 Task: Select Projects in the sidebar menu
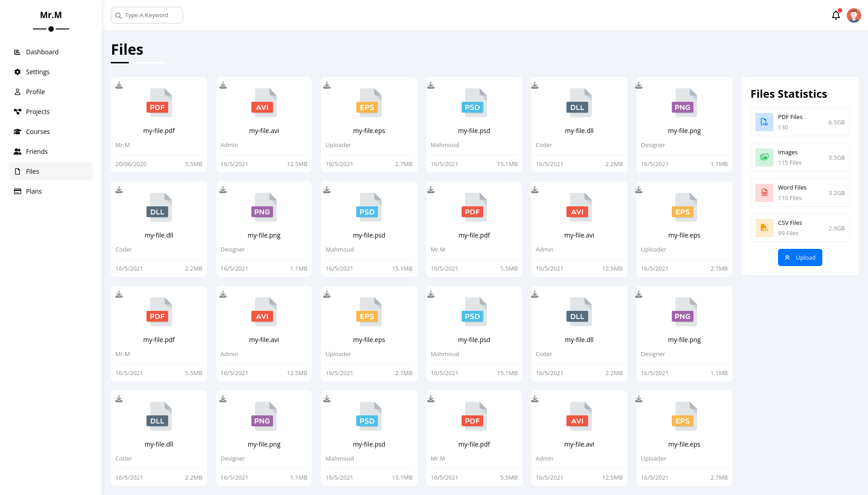pos(38,112)
